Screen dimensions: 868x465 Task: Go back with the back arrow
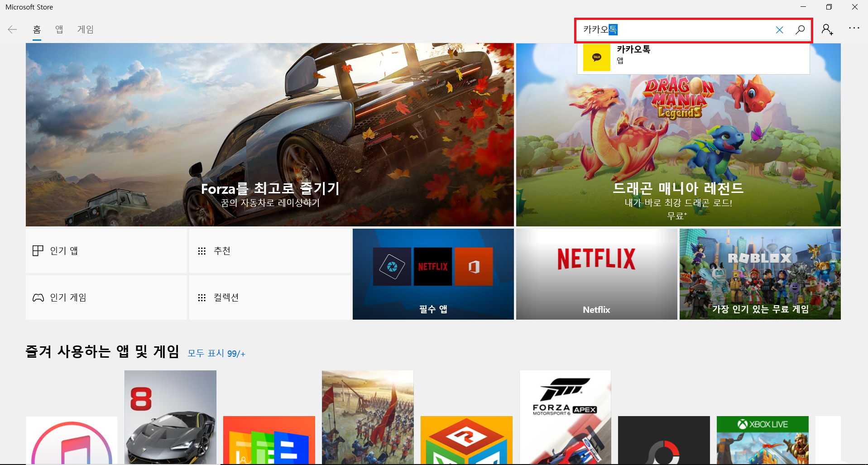tap(12, 29)
